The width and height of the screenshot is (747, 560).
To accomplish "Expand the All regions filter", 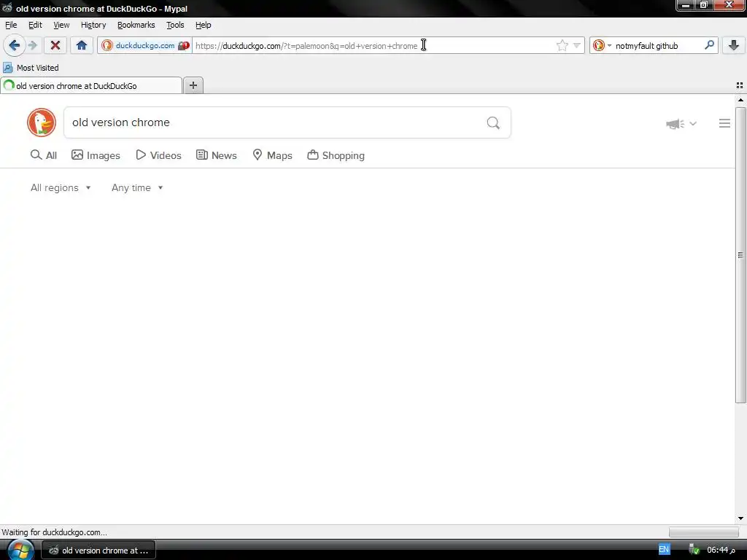I will click(x=61, y=187).
